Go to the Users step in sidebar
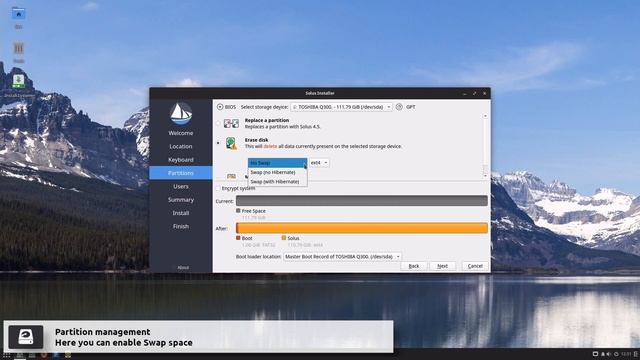This screenshot has width=640, height=360. [181, 186]
